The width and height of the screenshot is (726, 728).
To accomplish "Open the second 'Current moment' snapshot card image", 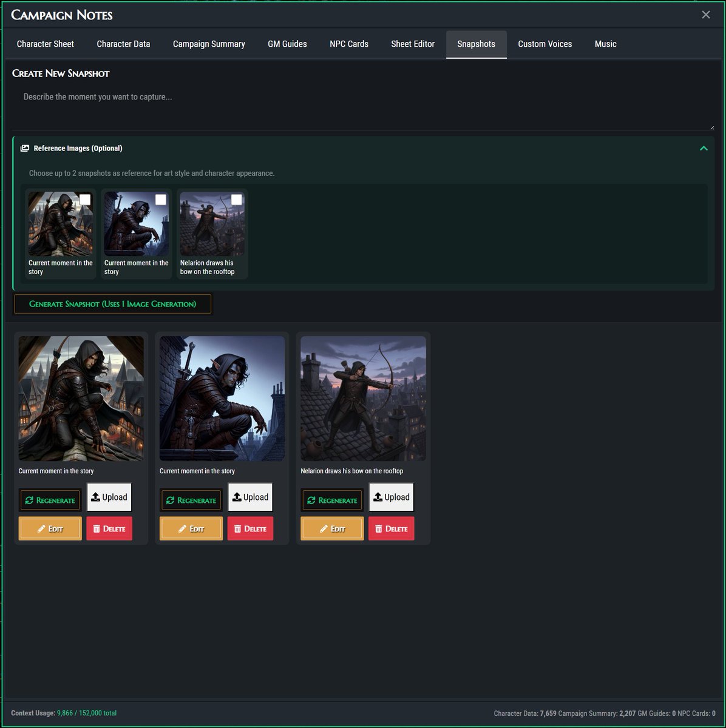I will 222,399.
